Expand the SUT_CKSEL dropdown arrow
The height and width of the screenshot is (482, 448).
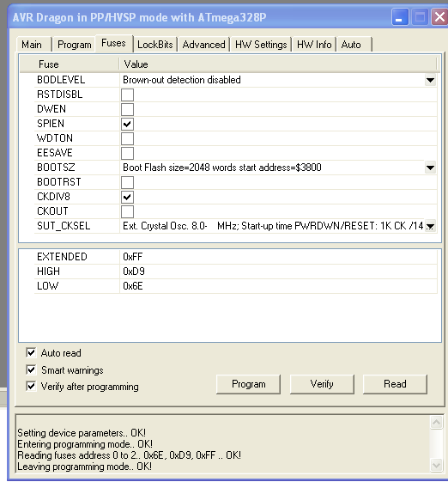(430, 226)
